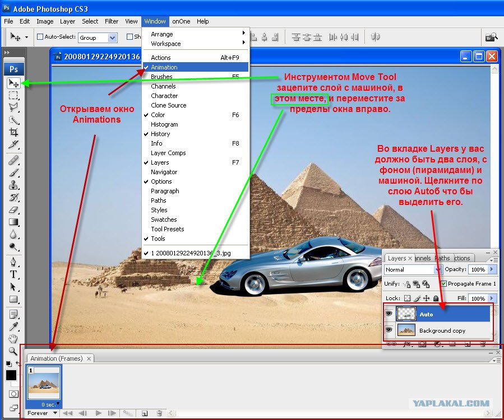504x420 pixels.
Task: Select the Background copy layer
Action: [x=443, y=330]
